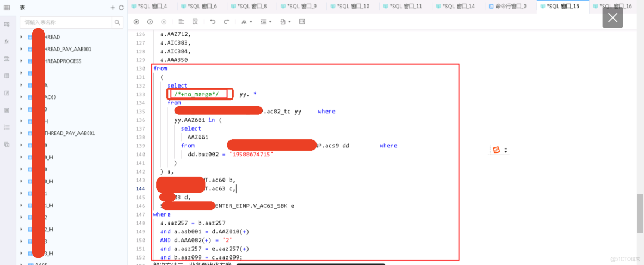Image resolution: width=644 pixels, height=265 pixels.
Task: Open the tables sidebar icon at top
Action: click(x=7, y=8)
